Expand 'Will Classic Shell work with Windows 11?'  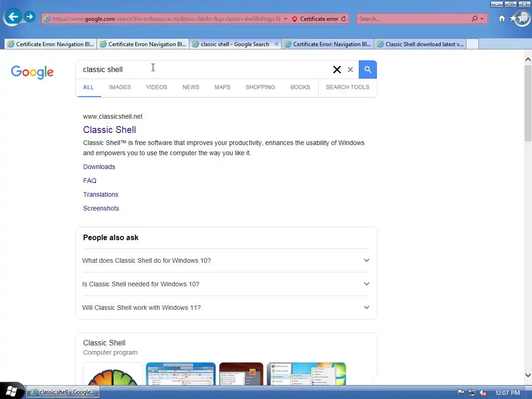click(x=226, y=308)
